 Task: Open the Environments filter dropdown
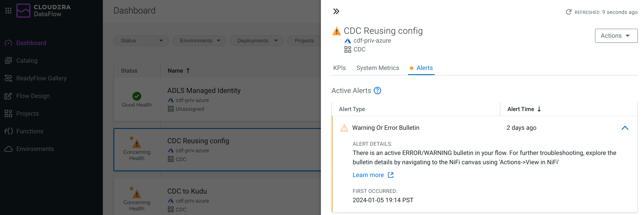(x=199, y=40)
